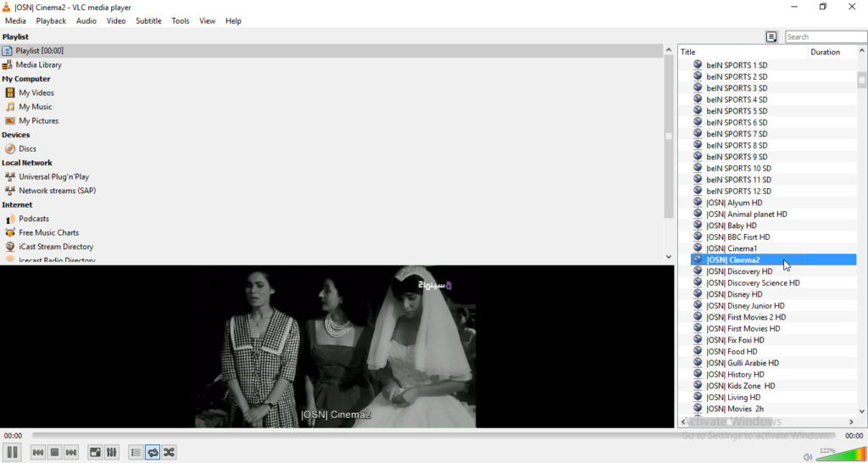
Task: Click the pause button
Action: pos(12,452)
